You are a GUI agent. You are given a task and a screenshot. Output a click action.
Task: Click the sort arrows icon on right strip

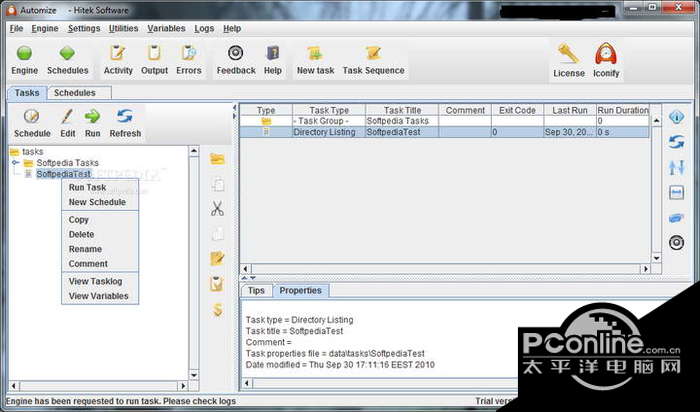click(676, 167)
